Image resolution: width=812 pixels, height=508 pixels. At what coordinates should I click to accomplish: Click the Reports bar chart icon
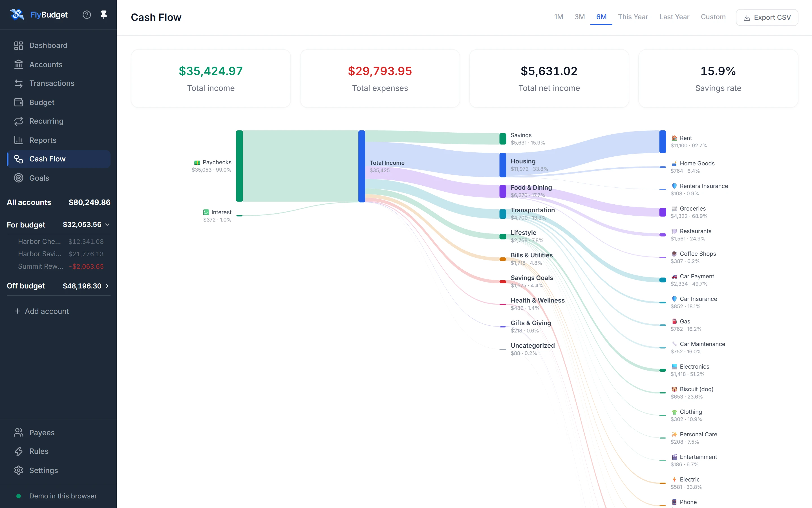18,140
